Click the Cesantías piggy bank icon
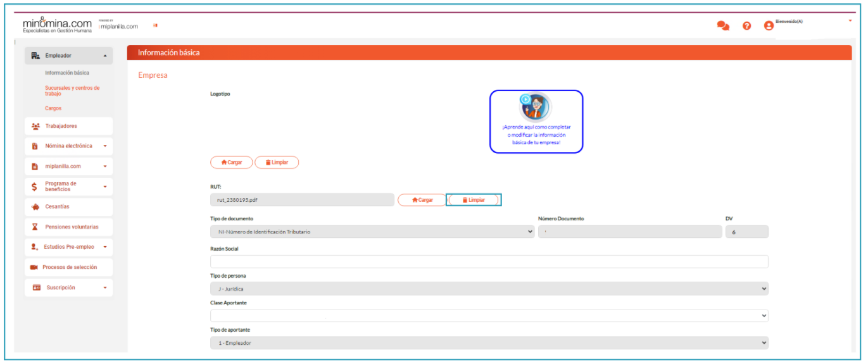Viewport: 868px width, 362px height. 35,207
